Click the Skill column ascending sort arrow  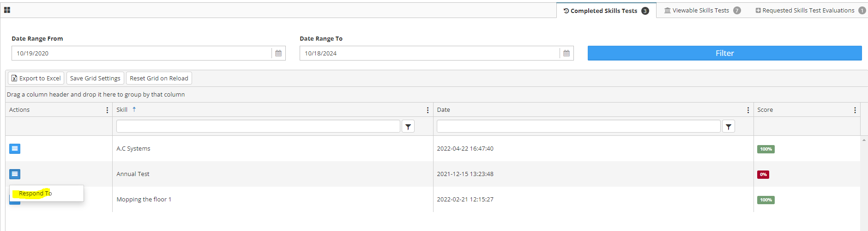(134, 109)
